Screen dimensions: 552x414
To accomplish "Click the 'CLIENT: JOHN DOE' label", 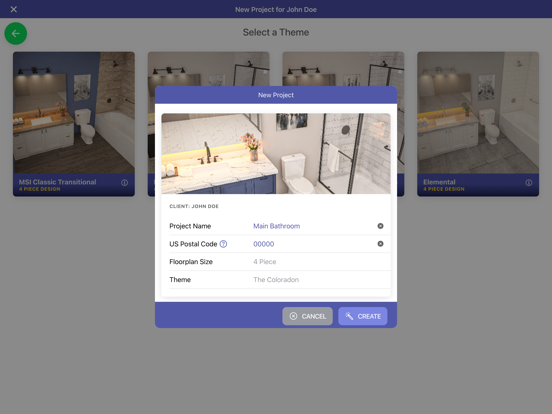I will 194,206.
